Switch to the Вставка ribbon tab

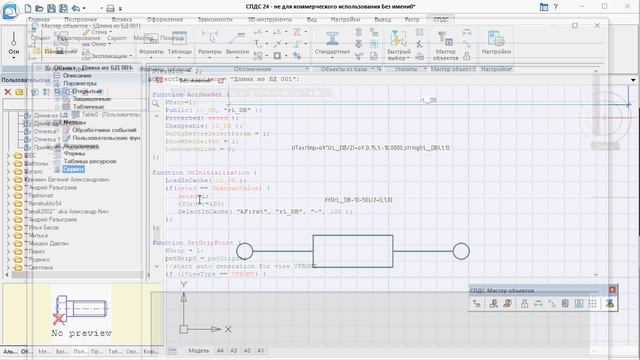[122, 20]
